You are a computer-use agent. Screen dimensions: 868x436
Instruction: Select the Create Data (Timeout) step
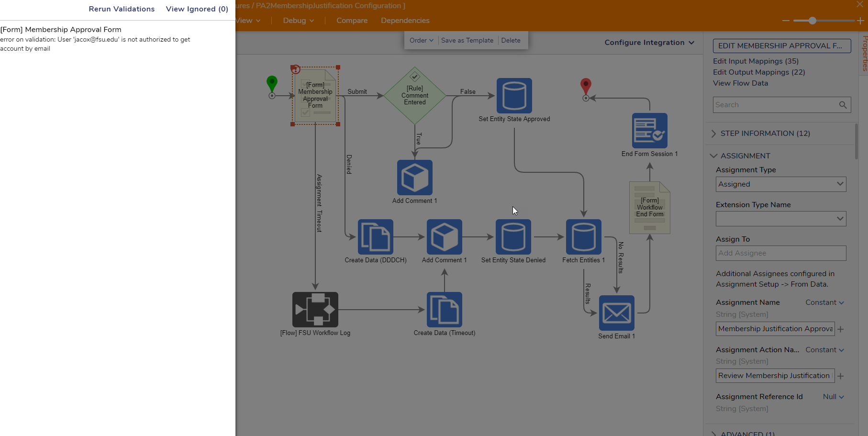click(445, 310)
